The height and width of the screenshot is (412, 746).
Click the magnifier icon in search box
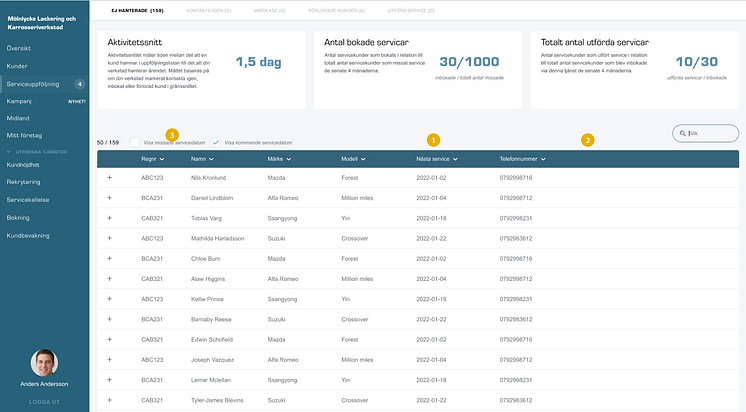tap(683, 134)
